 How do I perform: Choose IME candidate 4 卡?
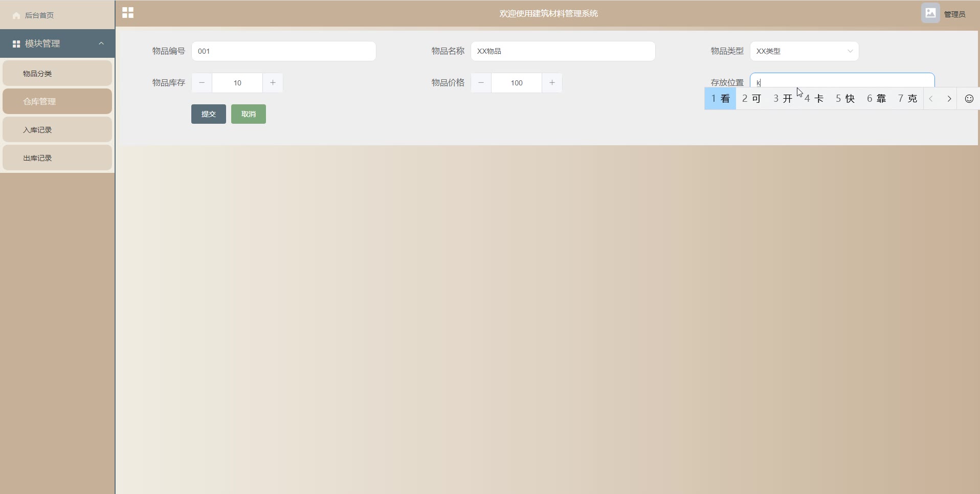tap(814, 99)
